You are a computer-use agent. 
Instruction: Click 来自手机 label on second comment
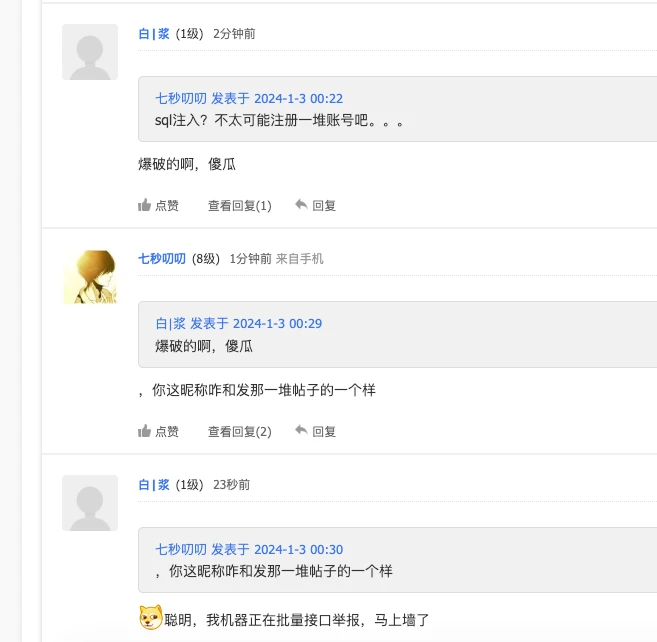pos(300,259)
